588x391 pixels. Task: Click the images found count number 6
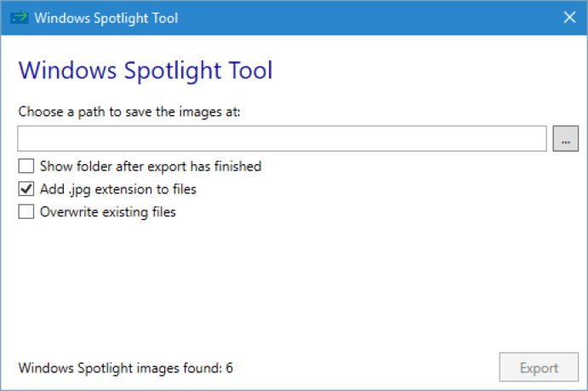click(229, 368)
